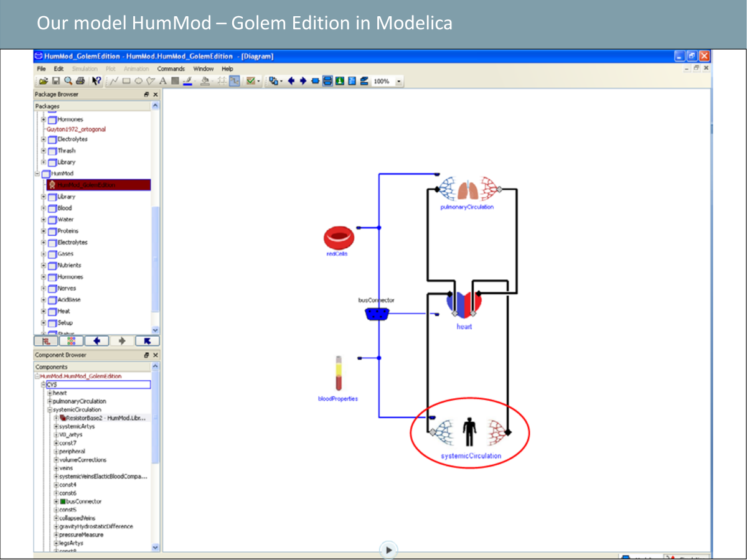Click the Save diskette icon
This screenshot has width=747, height=560.
pyautogui.click(x=55, y=81)
